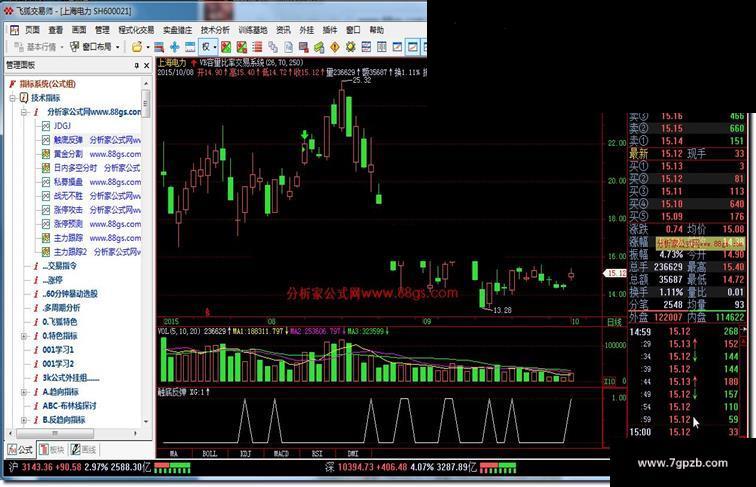Viewport: 756px width, 487px height.
Task: Click the window panel icon after cross
Action: pos(190,47)
